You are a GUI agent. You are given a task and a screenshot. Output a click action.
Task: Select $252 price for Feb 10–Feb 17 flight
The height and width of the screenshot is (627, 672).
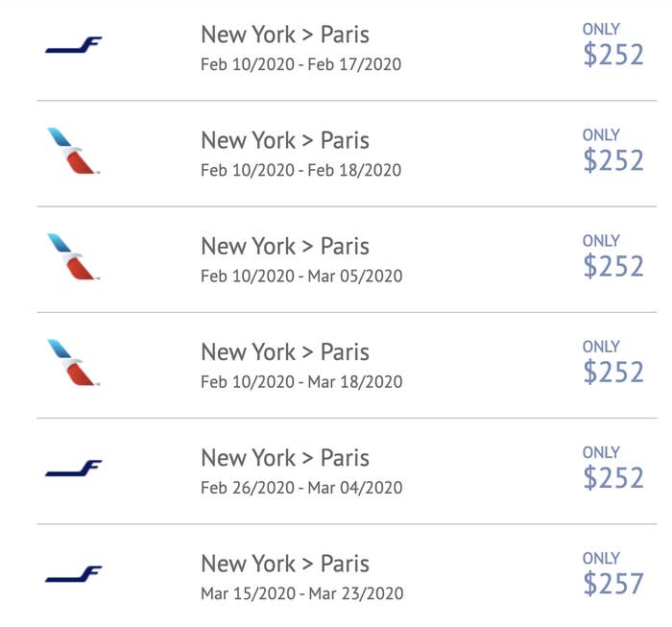pos(613,55)
